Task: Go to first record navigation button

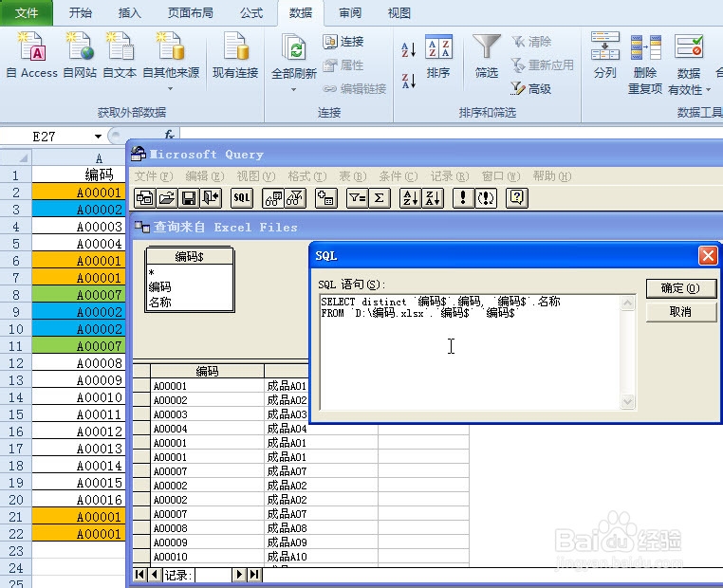Action: 139,574
